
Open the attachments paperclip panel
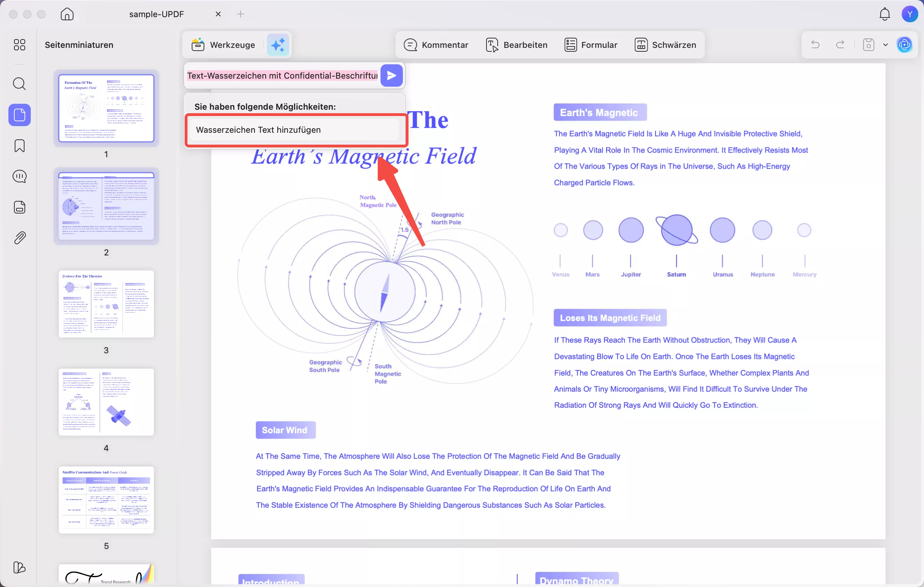(19, 238)
